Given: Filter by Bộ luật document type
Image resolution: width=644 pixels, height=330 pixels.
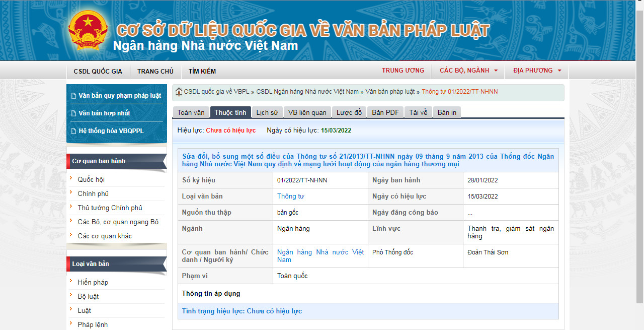Looking at the screenshot, I should coord(88,297).
